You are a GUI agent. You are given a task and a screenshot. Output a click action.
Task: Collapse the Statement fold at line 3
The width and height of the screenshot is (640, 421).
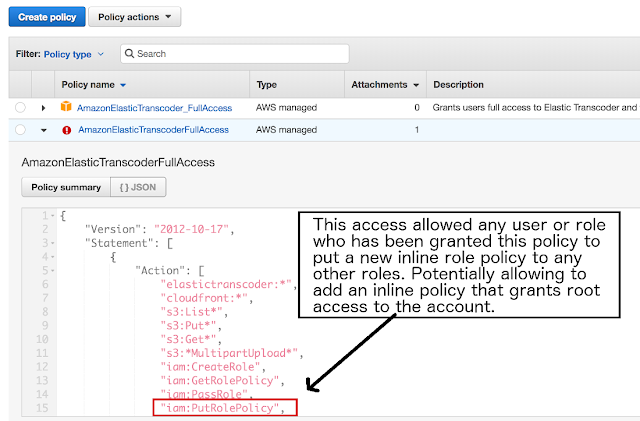tap(53, 243)
